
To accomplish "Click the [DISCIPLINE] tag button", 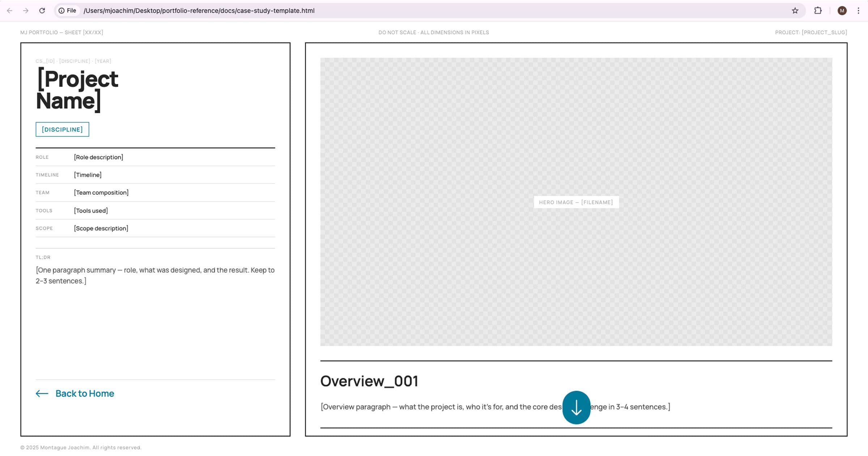I will click(x=62, y=129).
